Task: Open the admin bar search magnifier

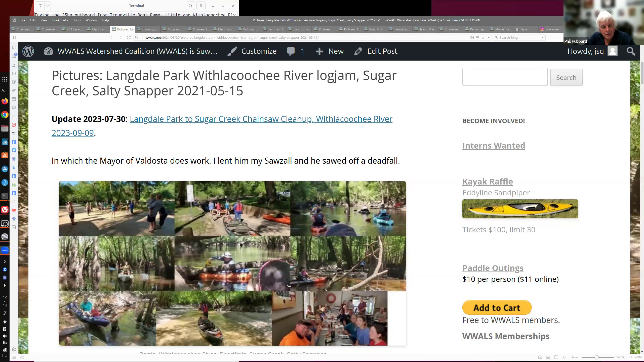Action: click(x=631, y=51)
